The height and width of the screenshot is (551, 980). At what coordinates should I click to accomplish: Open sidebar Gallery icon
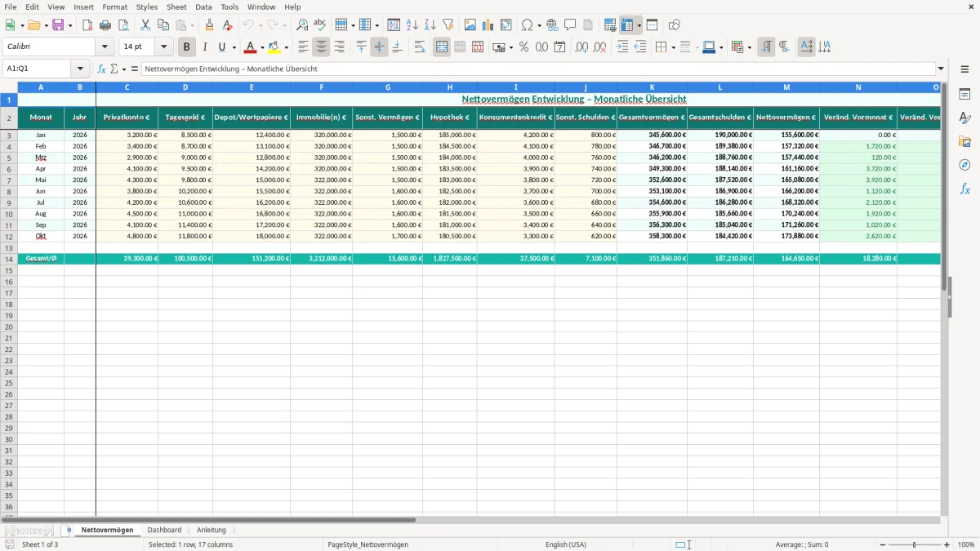(964, 142)
